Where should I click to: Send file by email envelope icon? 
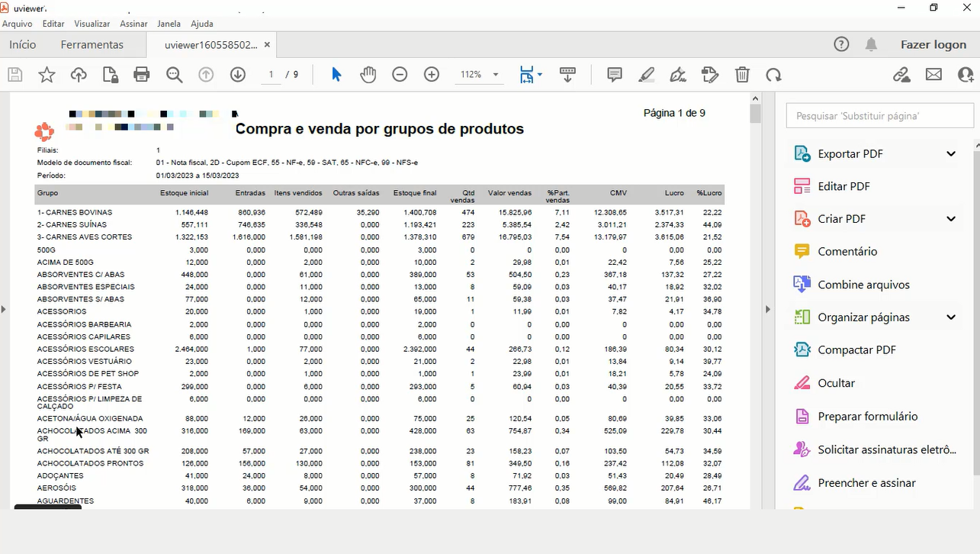933,75
